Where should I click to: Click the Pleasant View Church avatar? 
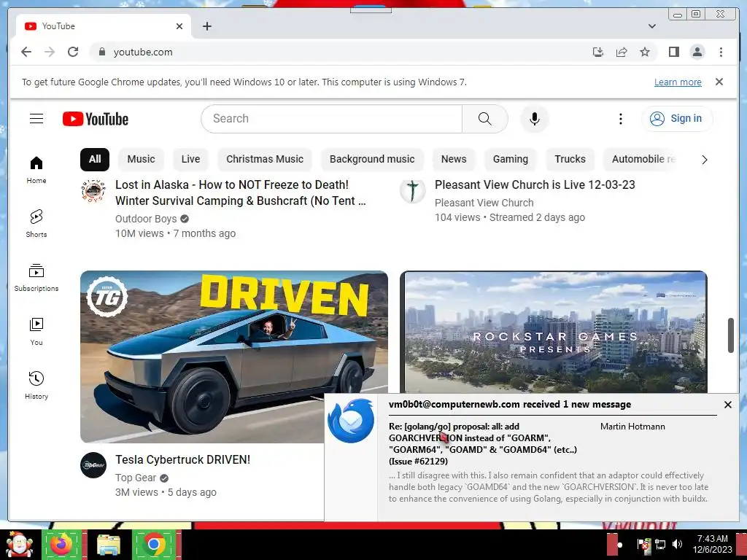click(x=413, y=191)
